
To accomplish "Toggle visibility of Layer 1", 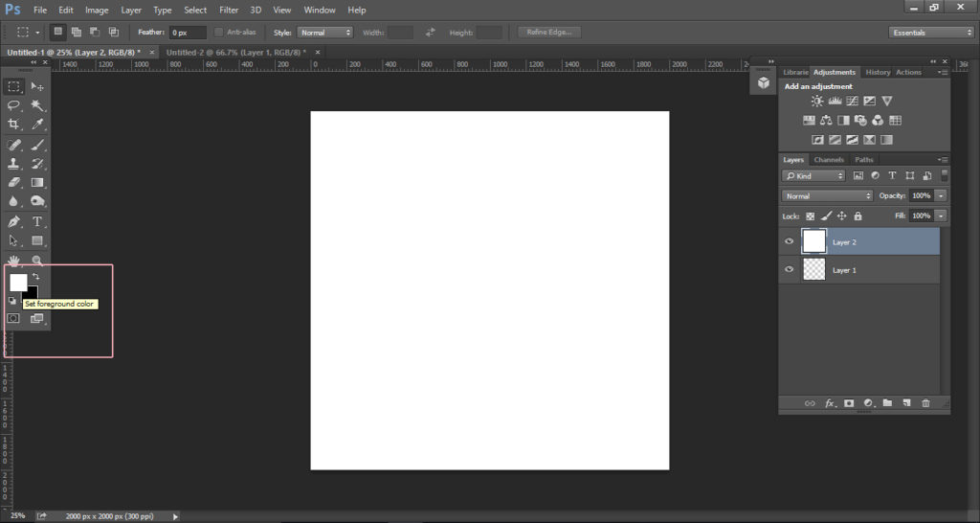I will pyautogui.click(x=790, y=270).
